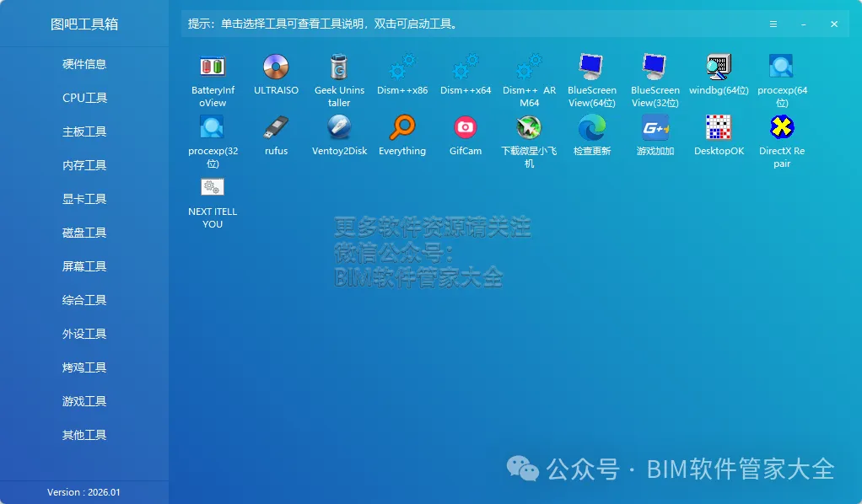Click the Geek Uninstaller icon
This screenshot has width=862, height=504.
pos(339,67)
